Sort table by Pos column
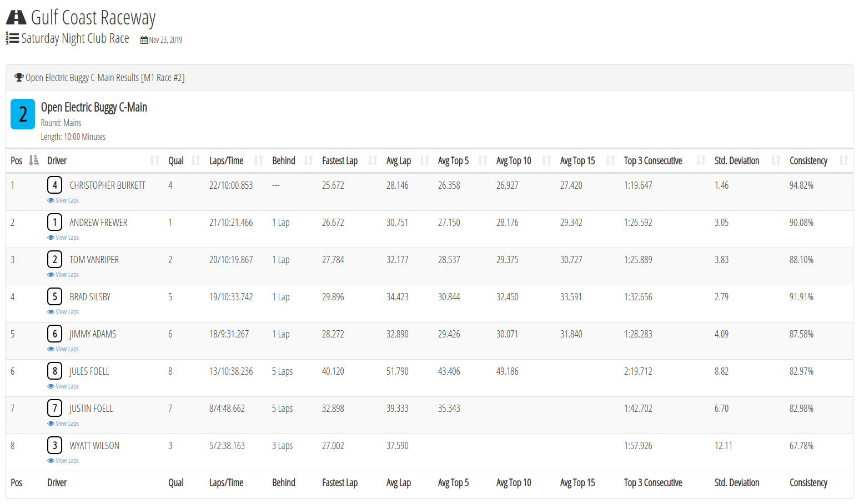Viewport: 859px width, 504px height. 24,160
